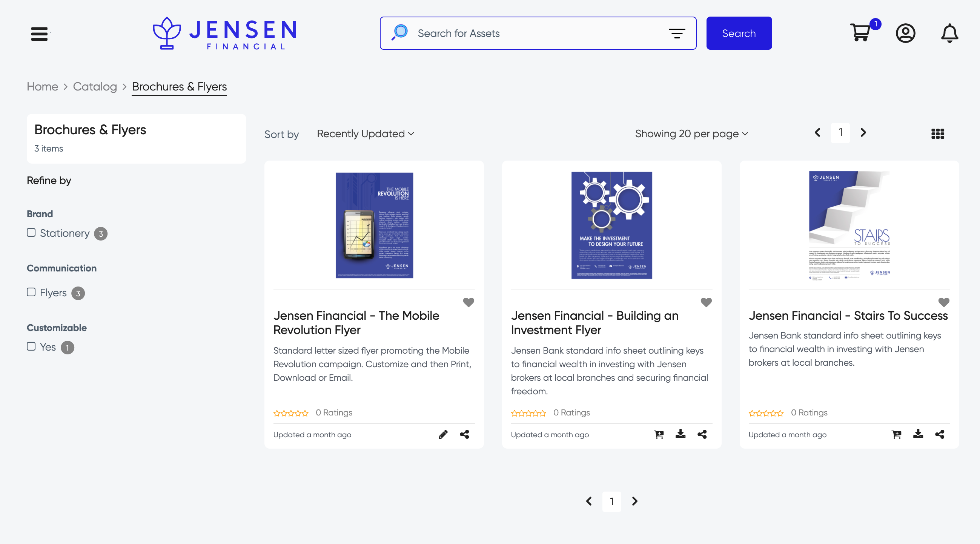Edit the Mobile Revolution Flyer
The image size is (980, 544).
click(443, 434)
